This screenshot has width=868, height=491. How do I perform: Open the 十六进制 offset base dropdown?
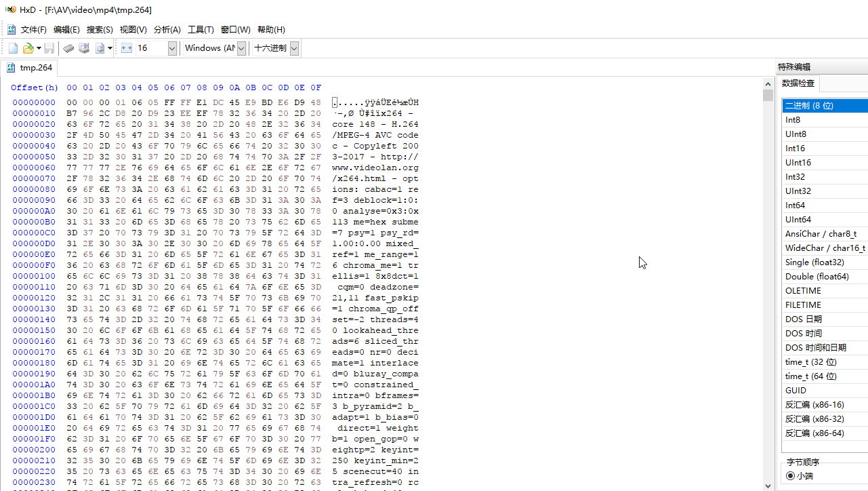pos(293,48)
